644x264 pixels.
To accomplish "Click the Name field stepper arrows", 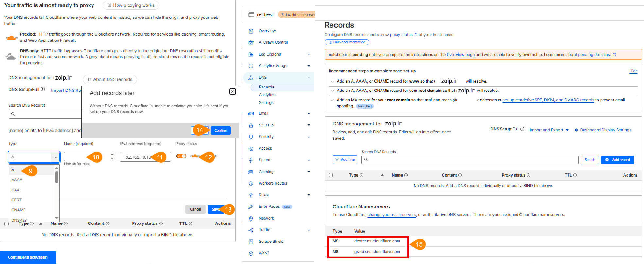I will pos(112,157).
